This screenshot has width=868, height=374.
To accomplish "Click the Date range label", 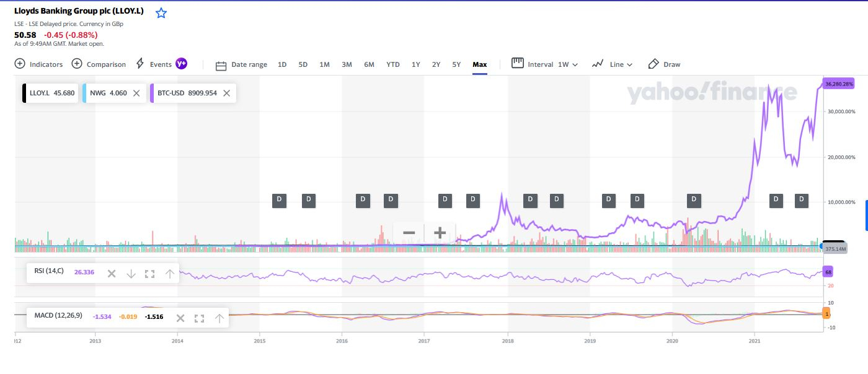I will coord(249,64).
